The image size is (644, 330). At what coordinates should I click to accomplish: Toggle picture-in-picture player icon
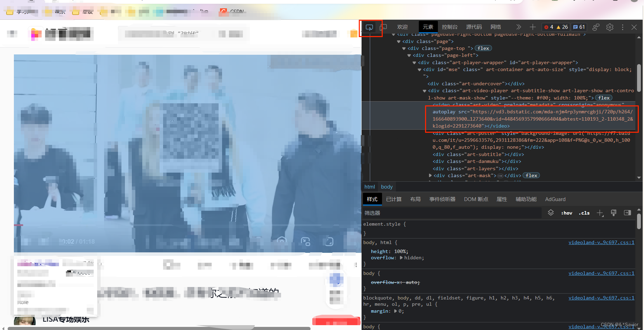[305, 241]
